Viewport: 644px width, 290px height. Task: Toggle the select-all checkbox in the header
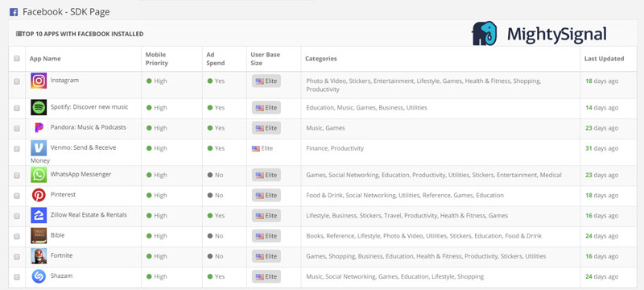pyautogui.click(x=17, y=58)
